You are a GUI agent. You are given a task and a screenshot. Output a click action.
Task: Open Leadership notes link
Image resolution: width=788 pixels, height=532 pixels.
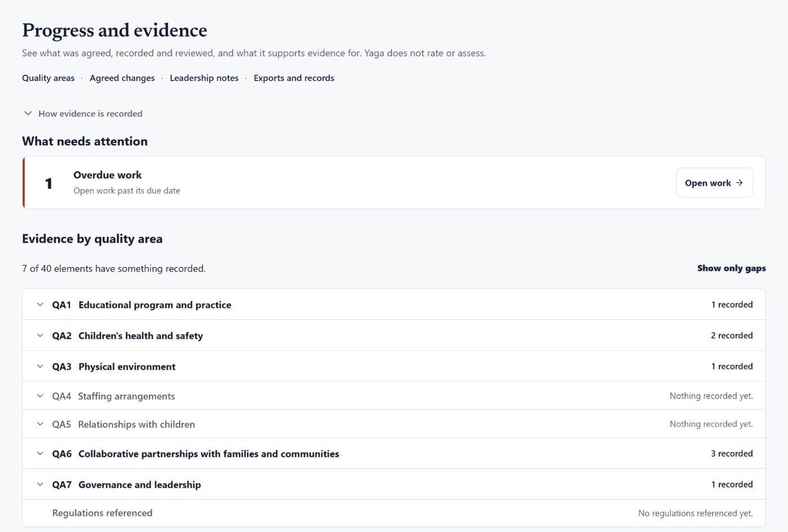click(204, 78)
